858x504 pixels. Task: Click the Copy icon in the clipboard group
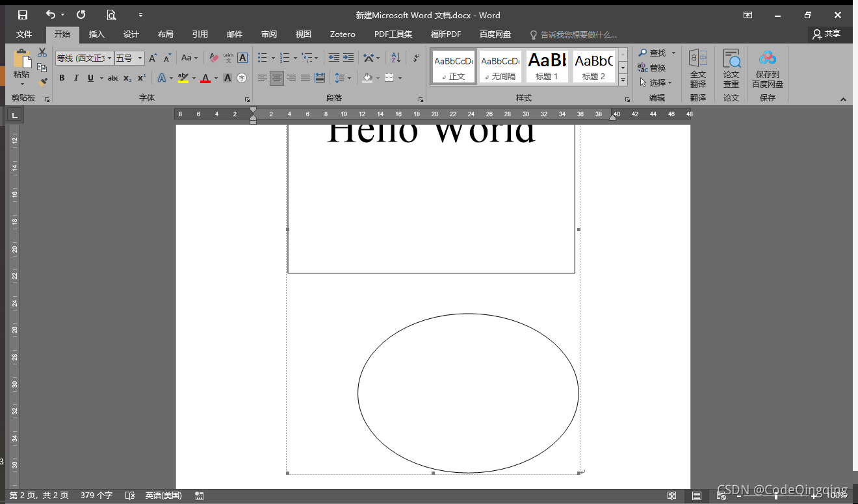(42, 68)
